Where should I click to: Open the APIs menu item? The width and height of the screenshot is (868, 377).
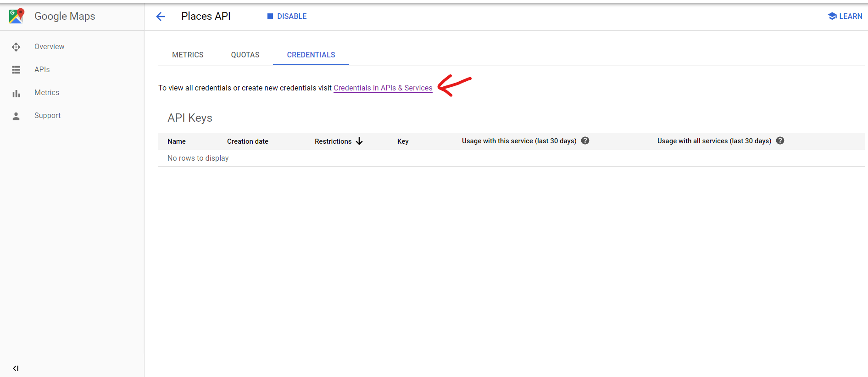42,70
